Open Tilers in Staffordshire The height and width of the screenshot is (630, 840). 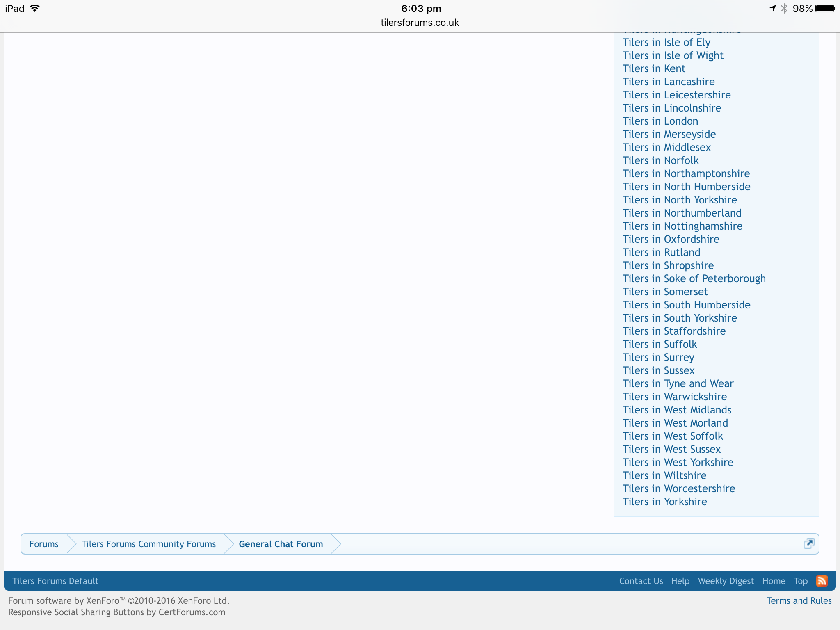[674, 331]
